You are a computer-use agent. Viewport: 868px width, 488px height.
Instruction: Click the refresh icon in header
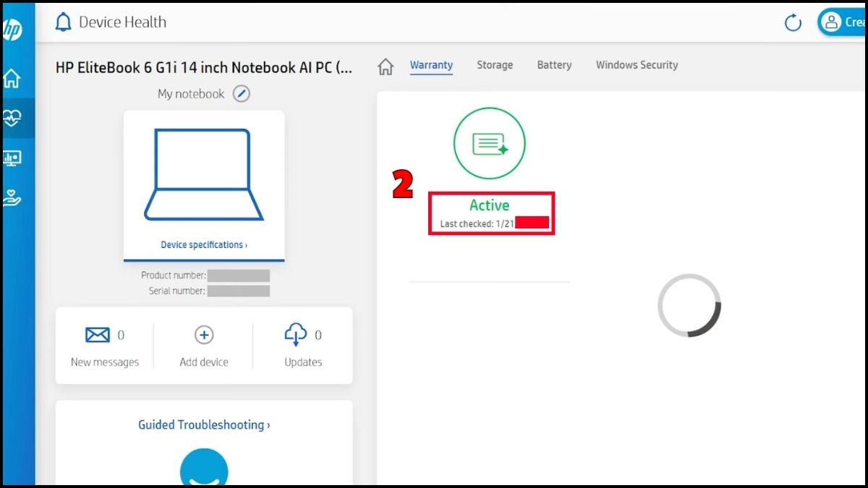tap(793, 23)
